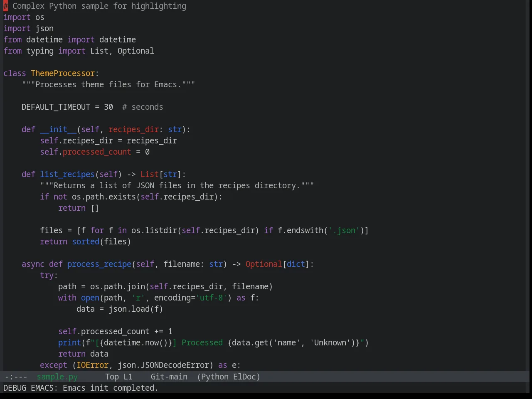Click the 'import json' line

pos(28,29)
